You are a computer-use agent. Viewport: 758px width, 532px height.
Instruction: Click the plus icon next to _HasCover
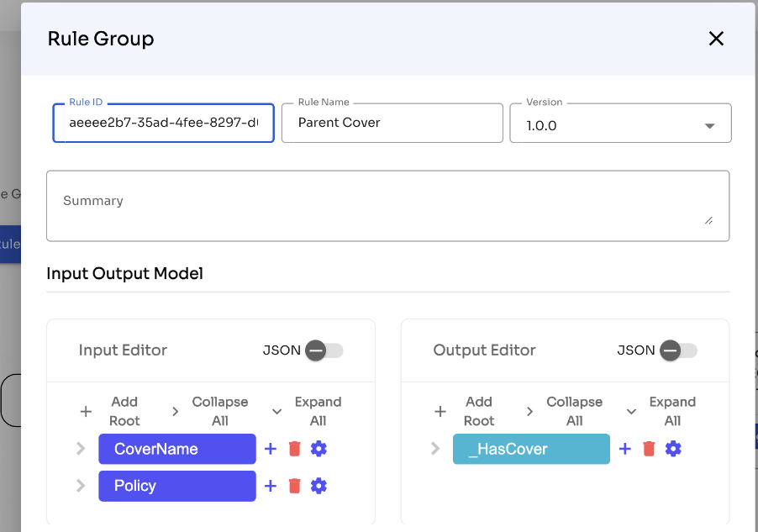[625, 449]
